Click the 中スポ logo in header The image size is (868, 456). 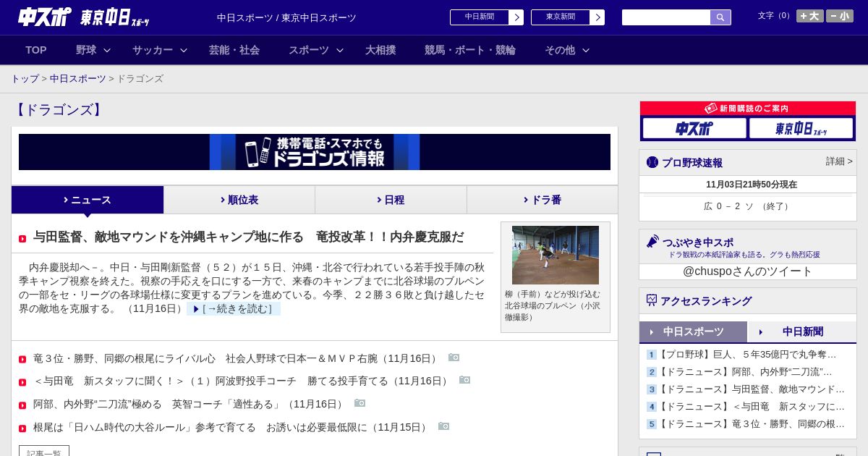tap(45, 17)
